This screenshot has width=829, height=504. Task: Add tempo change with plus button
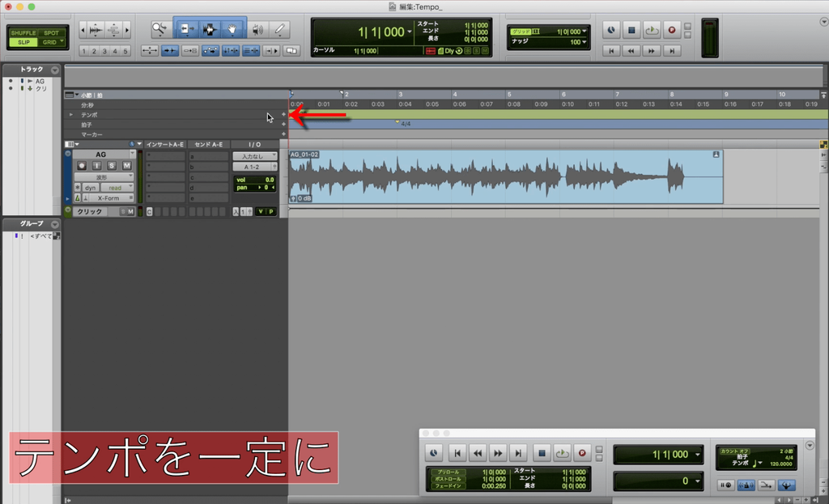click(x=283, y=114)
